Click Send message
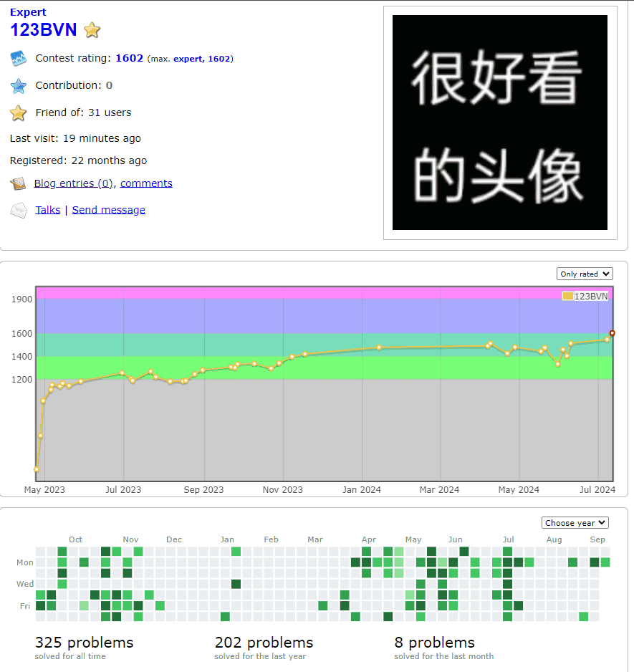The width and height of the screenshot is (634, 672). pos(108,209)
